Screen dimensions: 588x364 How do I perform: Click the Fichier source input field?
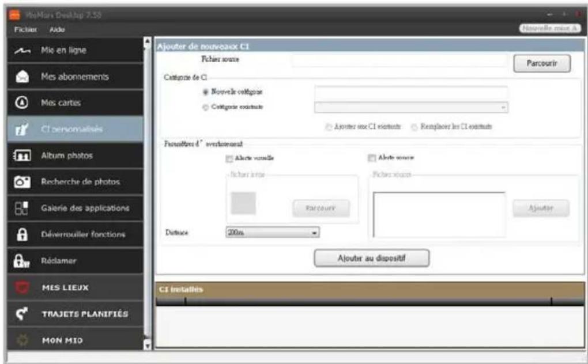coord(399,60)
